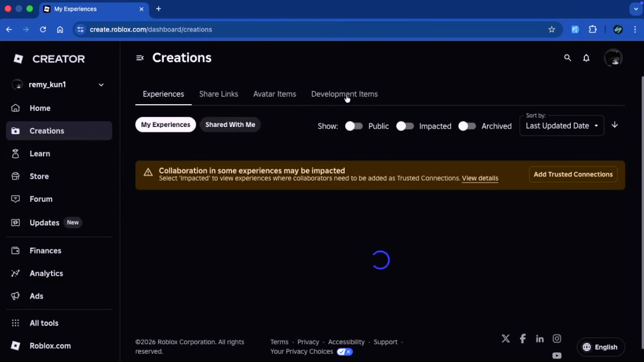
Task: Open the View details link in banner
Action: (x=480, y=178)
